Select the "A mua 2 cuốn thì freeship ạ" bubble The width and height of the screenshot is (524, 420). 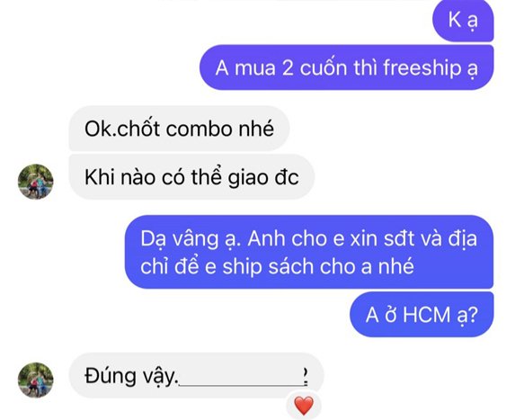[347, 67]
